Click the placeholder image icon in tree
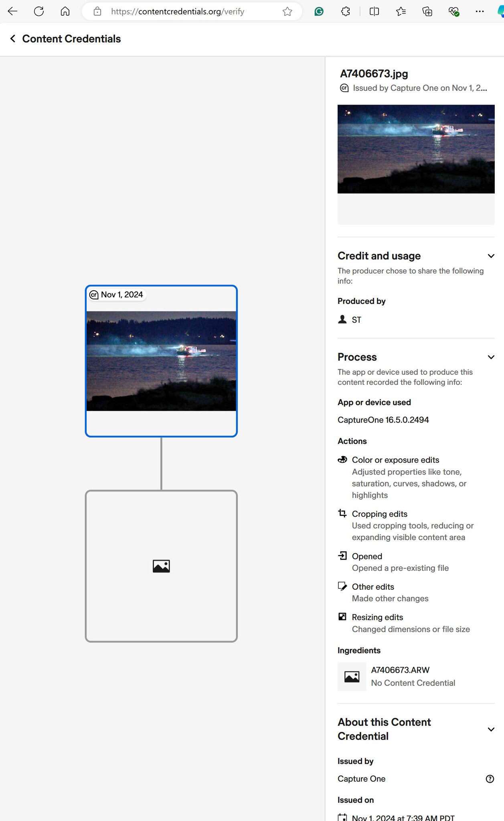The height and width of the screenshot is (821, 504). (161, 566)
